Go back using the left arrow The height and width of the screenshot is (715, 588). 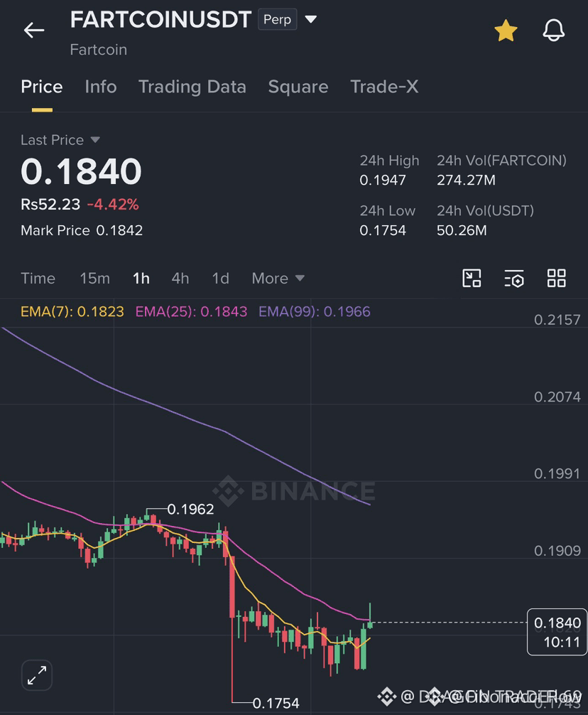tap(34, 31)
